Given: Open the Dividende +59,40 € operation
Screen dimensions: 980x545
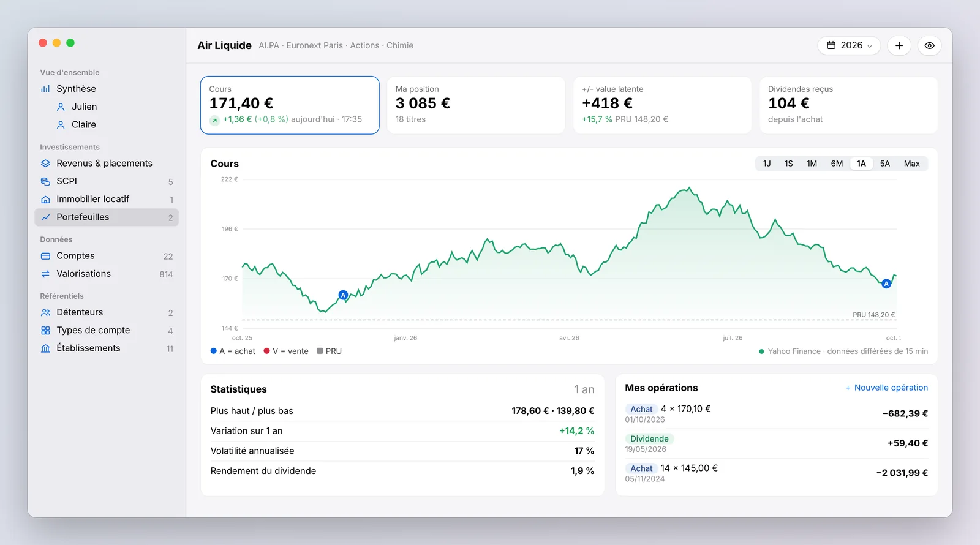Looking at the screenshot, I should 776,443.
